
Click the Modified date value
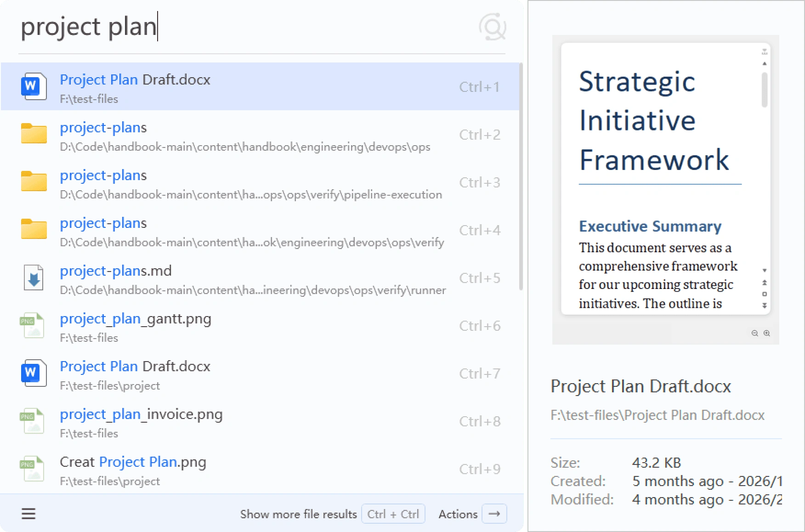point(707,499)
